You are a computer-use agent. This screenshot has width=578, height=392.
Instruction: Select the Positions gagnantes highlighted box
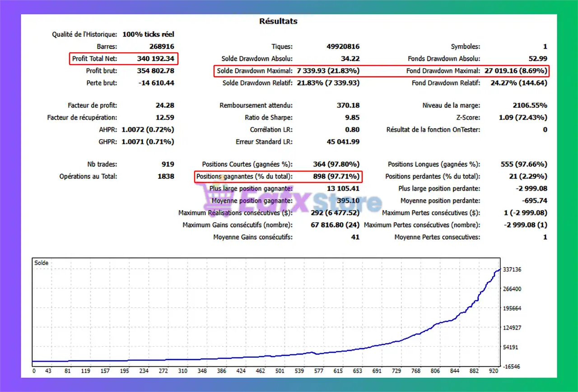[x=279, y=177]
